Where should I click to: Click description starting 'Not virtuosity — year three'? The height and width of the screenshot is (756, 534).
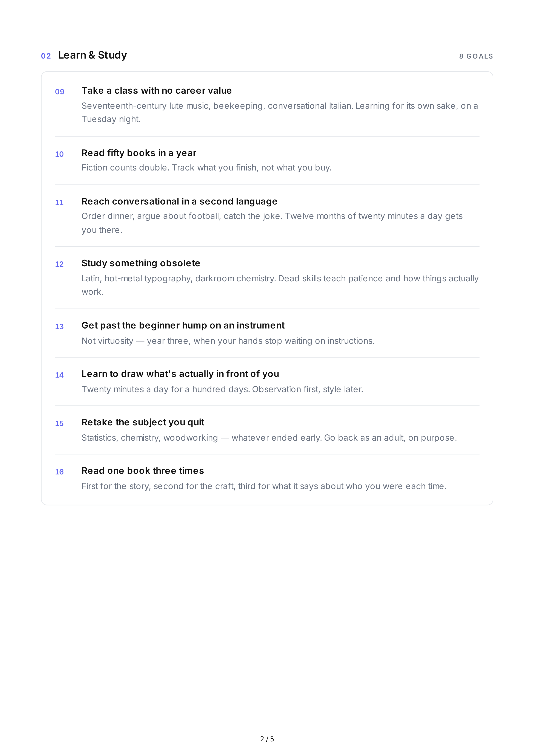click(228, 341)
